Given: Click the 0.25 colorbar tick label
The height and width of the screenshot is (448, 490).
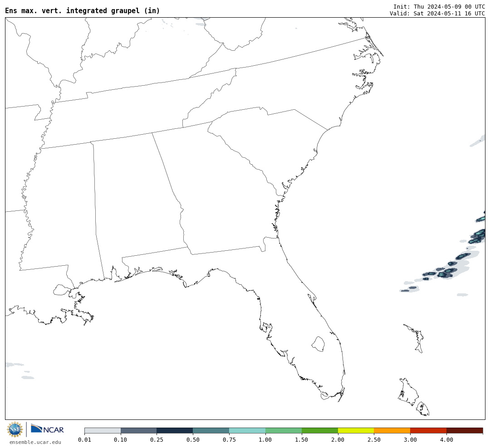Looking at the screenshot, I should (157, 439).
